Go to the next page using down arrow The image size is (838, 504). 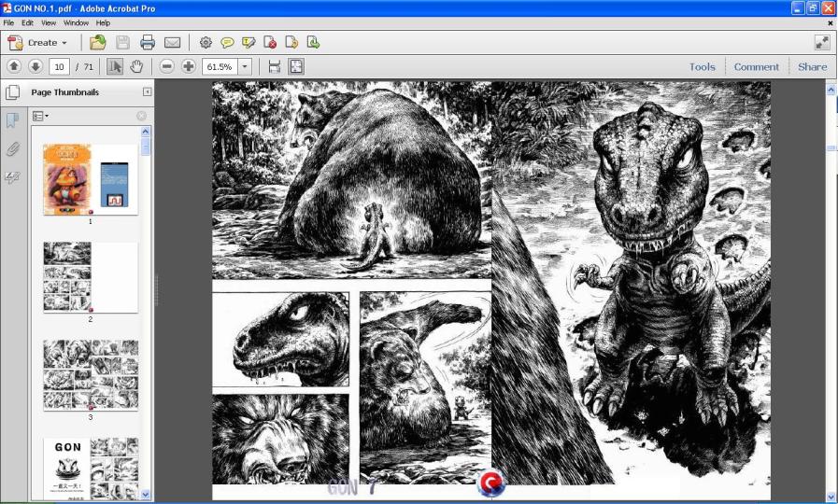tap(36, 66)
